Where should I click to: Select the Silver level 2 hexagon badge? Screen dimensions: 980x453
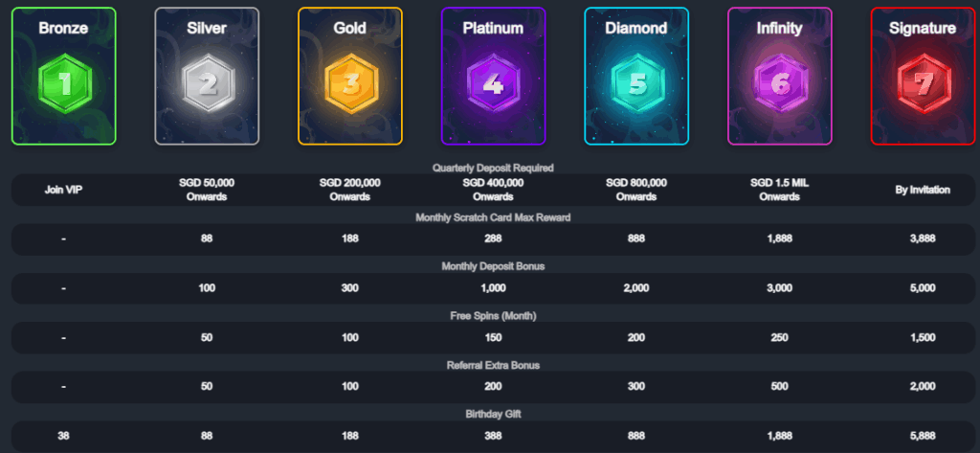click(207, 84)
